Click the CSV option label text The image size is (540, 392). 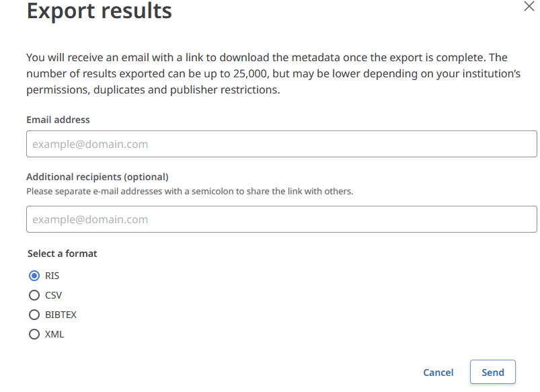54,295
